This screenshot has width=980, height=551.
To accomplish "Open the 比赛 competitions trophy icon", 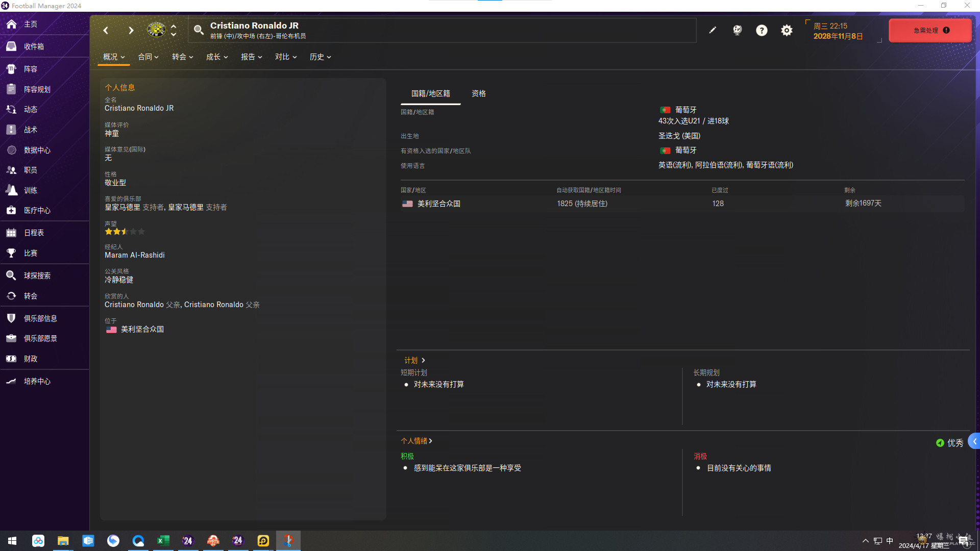I will [x=11, y=253].
